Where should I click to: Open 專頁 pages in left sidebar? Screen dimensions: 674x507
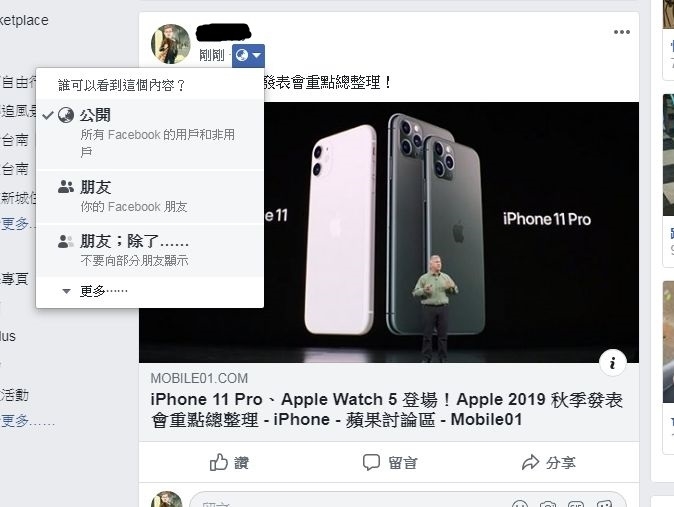pos(15,279)
